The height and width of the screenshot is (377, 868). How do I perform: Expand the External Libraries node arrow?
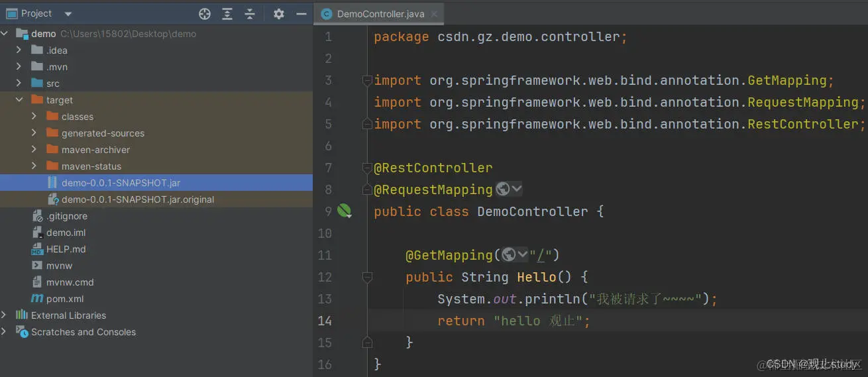(5, 315)
